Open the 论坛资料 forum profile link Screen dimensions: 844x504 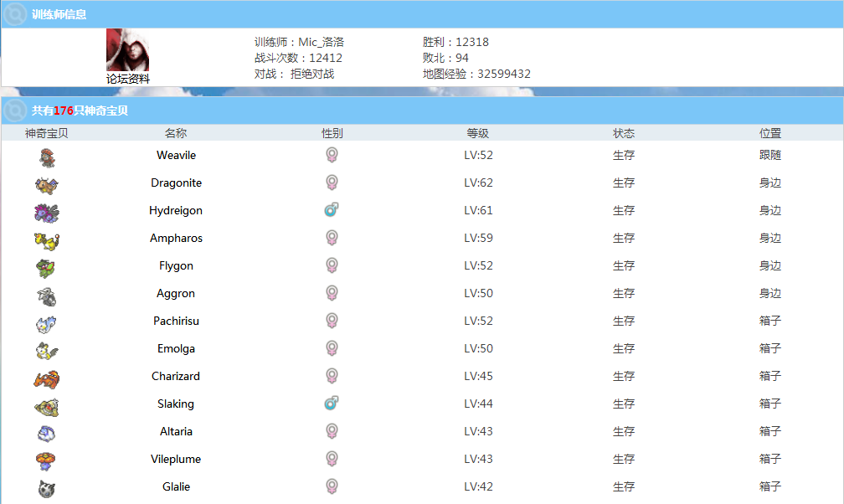128,79
